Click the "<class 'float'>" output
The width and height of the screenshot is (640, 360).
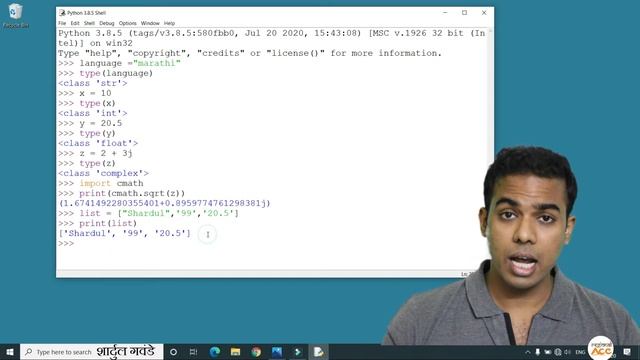pos(98,143)
